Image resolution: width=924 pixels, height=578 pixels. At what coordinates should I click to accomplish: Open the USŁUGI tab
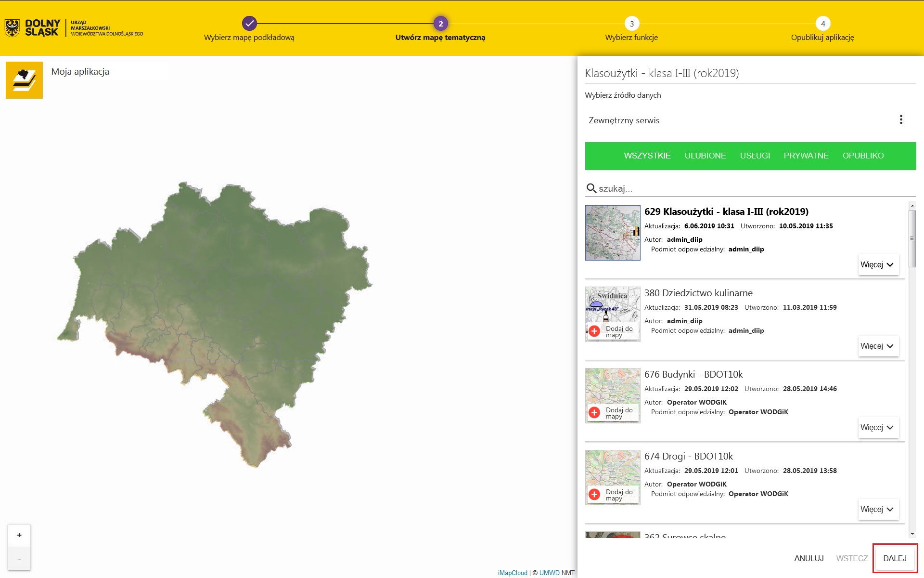[x=755, y=156]
